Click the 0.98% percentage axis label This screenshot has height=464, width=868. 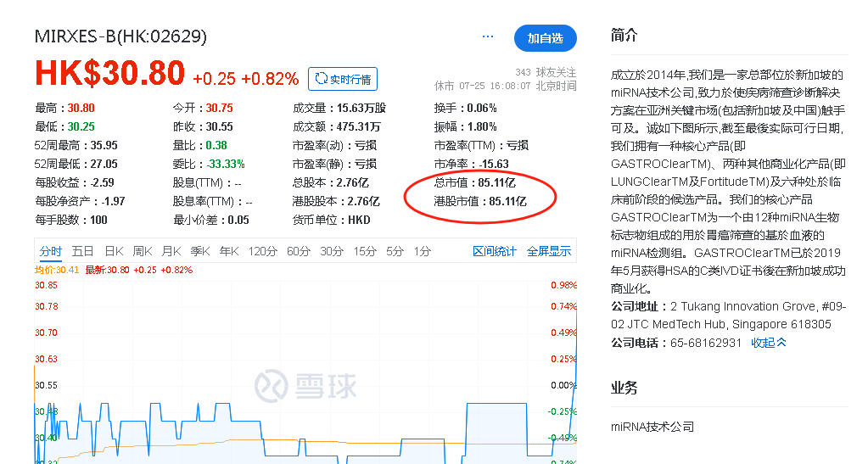pyautogui.click(x=563, y=286)
